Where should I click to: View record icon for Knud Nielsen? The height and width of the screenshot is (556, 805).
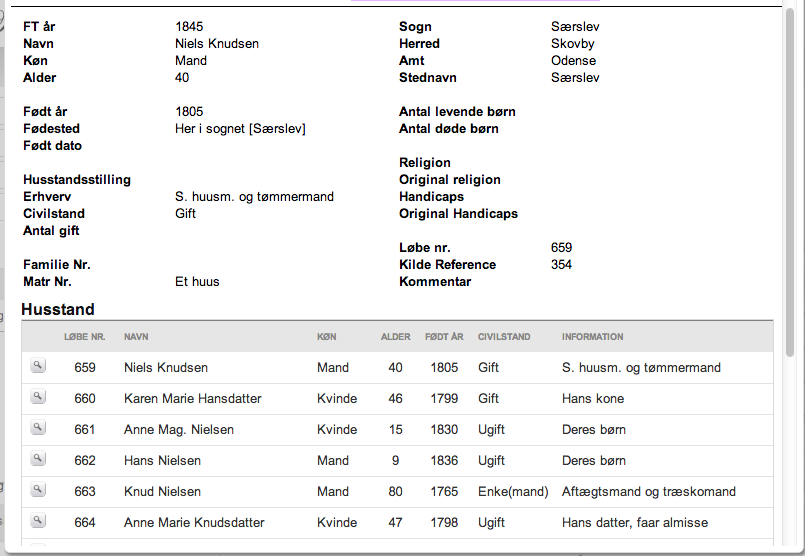click(38, 490)
